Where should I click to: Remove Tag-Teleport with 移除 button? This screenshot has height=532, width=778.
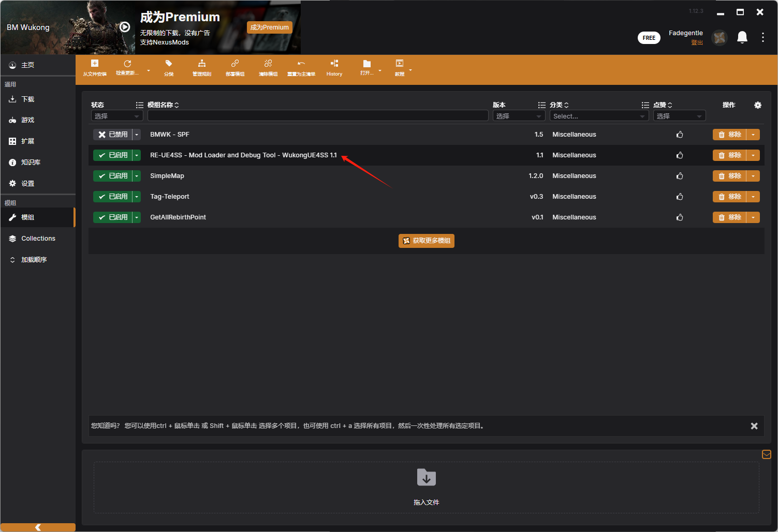click(x=729, y=197)
